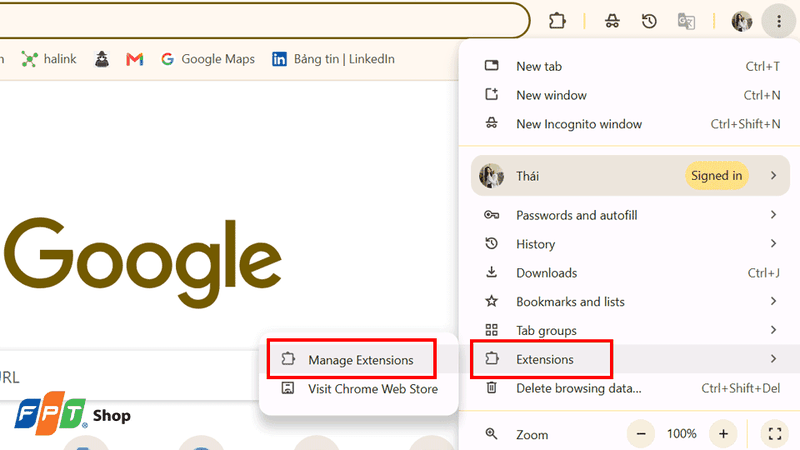Viewport: 800px width, 450px height.
Task: Select Delete browsing data...
Action: [632, 388]
